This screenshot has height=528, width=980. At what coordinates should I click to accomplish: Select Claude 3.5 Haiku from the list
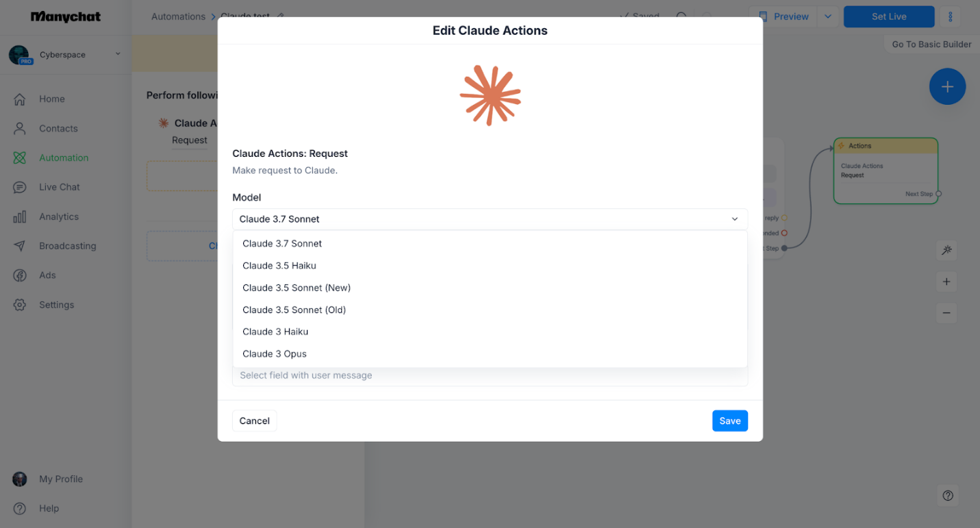(279, 266)
